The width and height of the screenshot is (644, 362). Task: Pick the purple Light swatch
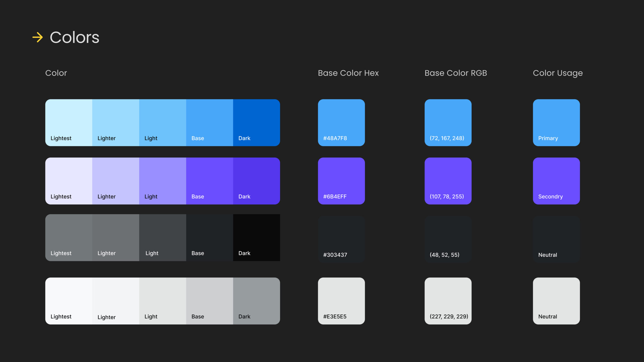click(x=163, y=181)
